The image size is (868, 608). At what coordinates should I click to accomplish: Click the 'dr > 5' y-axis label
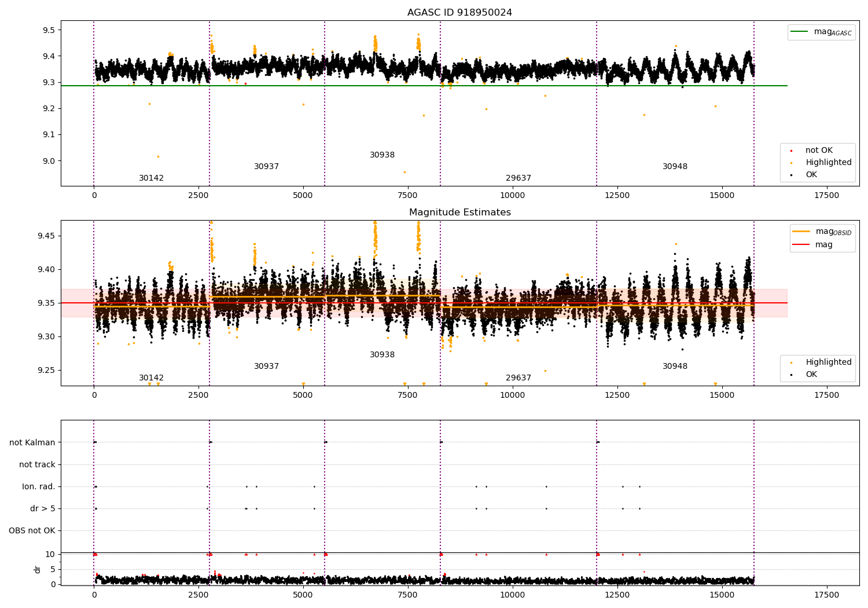[x=43, y=508]
